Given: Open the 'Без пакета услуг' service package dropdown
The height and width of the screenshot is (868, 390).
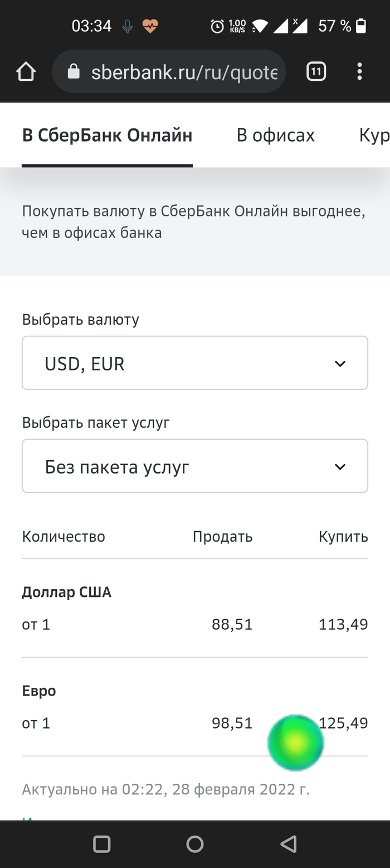Looking at the screenshot, I should [195, 466].
